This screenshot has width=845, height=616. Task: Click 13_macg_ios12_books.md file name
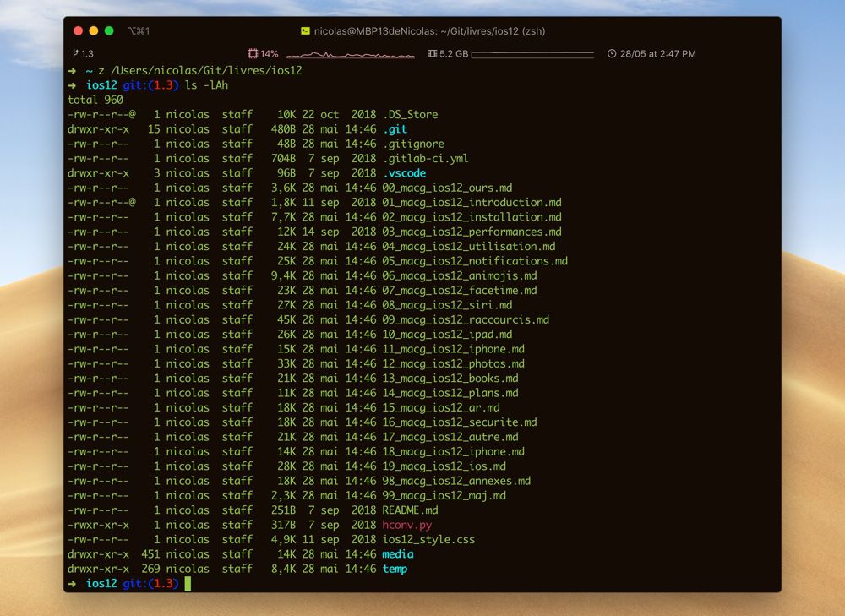(450, 378)
